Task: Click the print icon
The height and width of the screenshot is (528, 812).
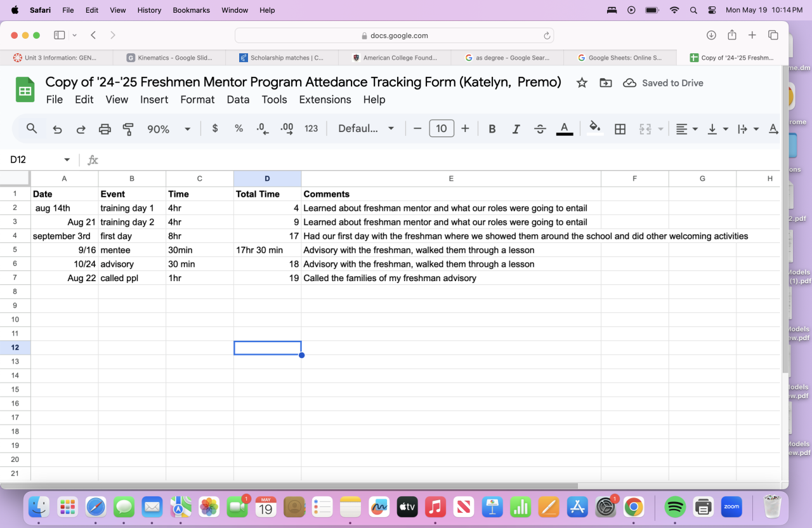Action: (x=105, y=129)
